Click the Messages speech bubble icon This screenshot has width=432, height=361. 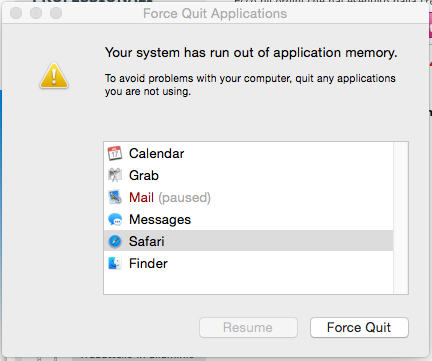click(115, 220)
